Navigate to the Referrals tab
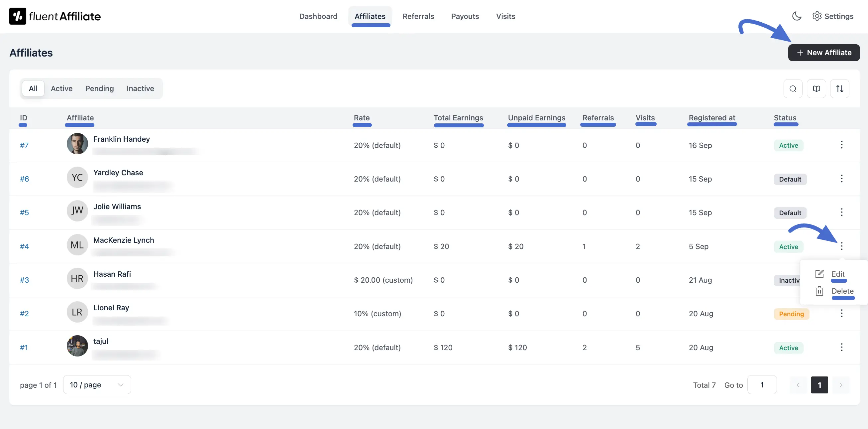 418,16
